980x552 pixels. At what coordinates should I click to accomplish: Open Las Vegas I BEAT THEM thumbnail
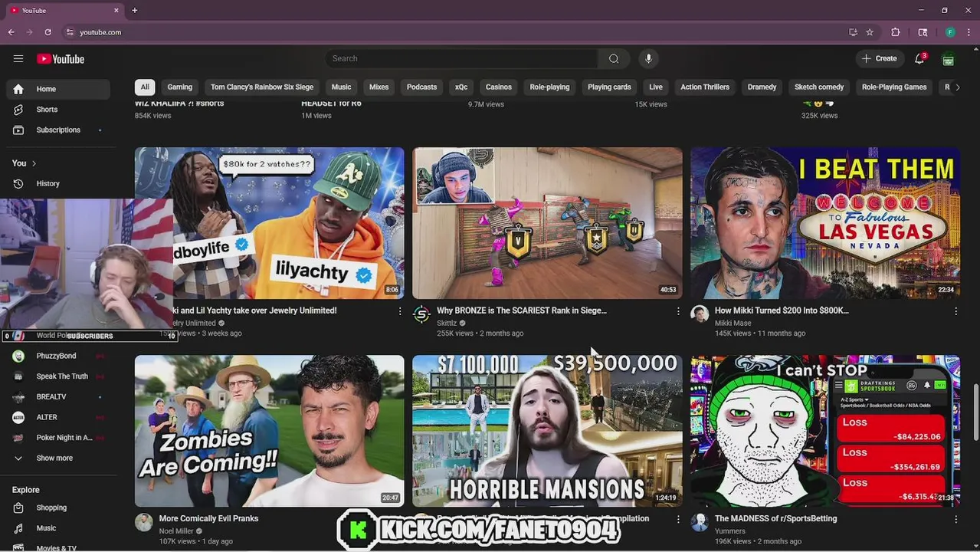pos(825,223)
